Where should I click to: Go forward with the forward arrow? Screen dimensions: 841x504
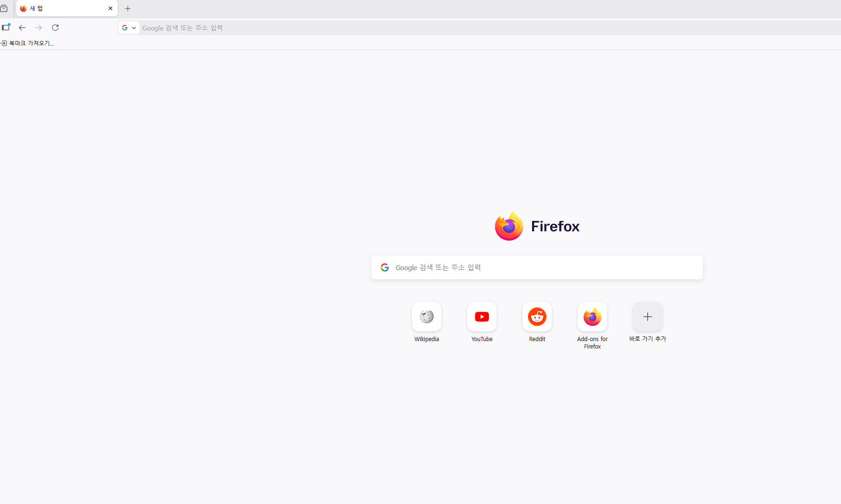coord(39,28)
